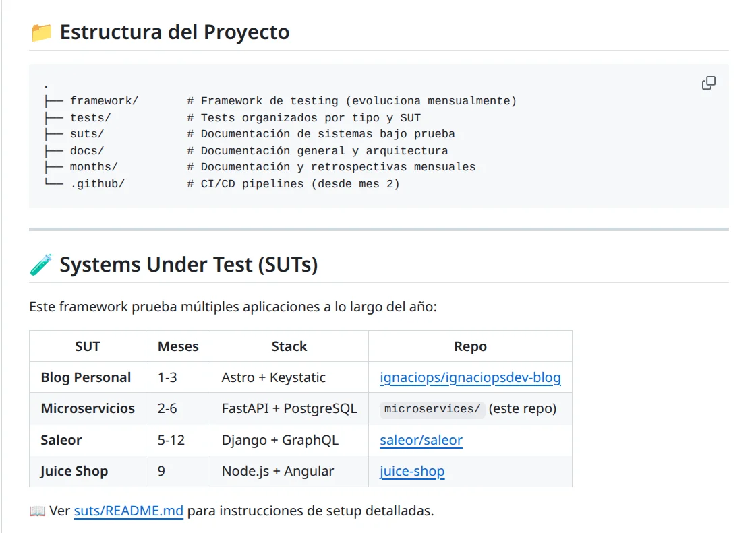Open the ignaciops/ignaciopsdev-blog repository link

tap(470, 377)
